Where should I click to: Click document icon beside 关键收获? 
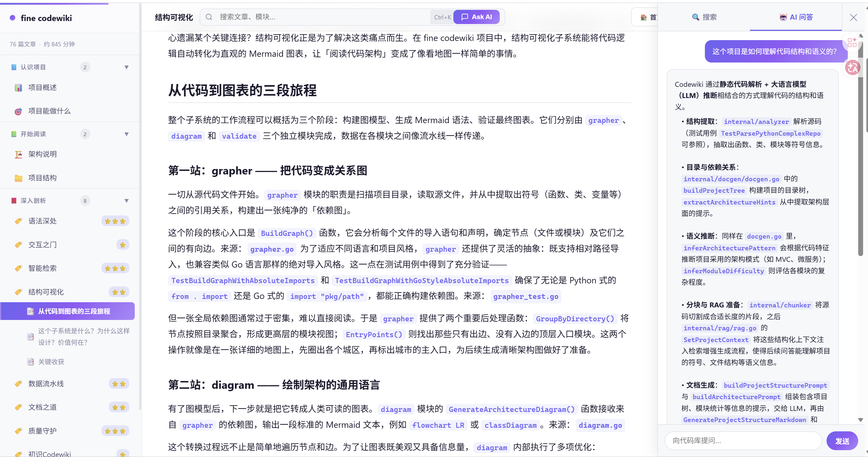[30, 362]
